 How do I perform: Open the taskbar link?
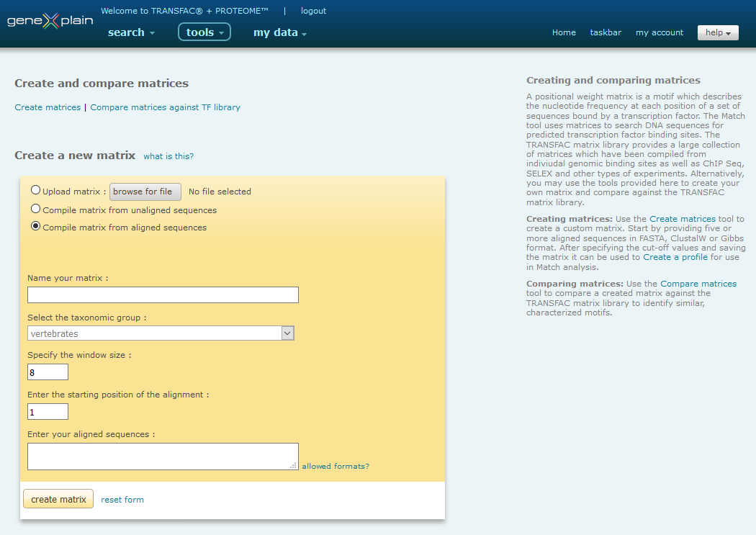click(x=606, y=32)
